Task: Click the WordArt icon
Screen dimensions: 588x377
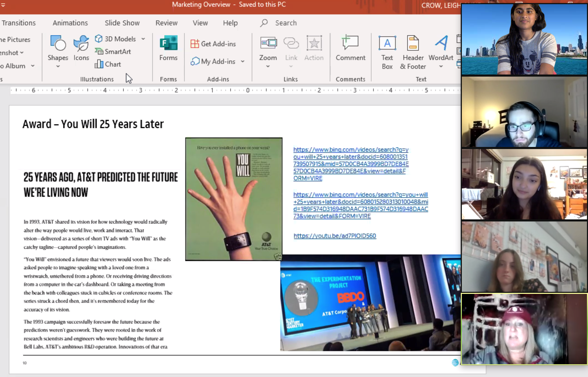Action: coord(441,44)
